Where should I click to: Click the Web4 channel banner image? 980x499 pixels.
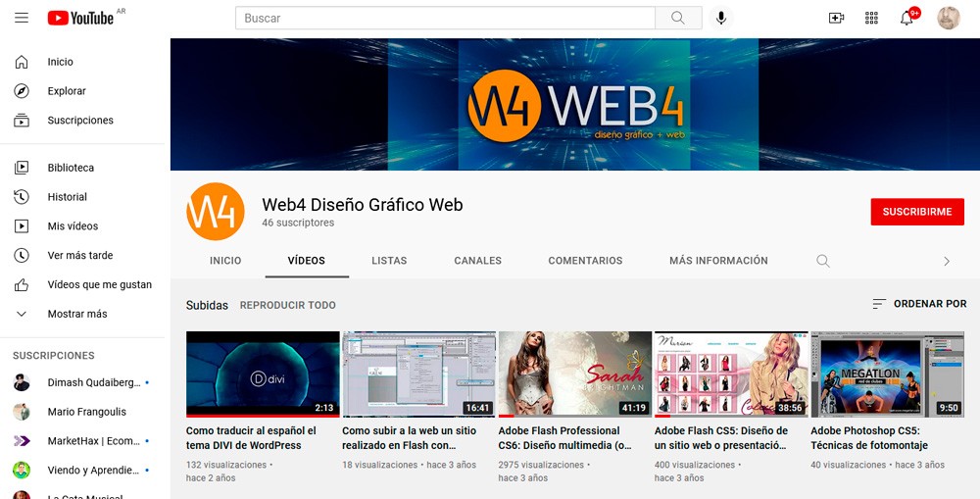tap(575, 105)
